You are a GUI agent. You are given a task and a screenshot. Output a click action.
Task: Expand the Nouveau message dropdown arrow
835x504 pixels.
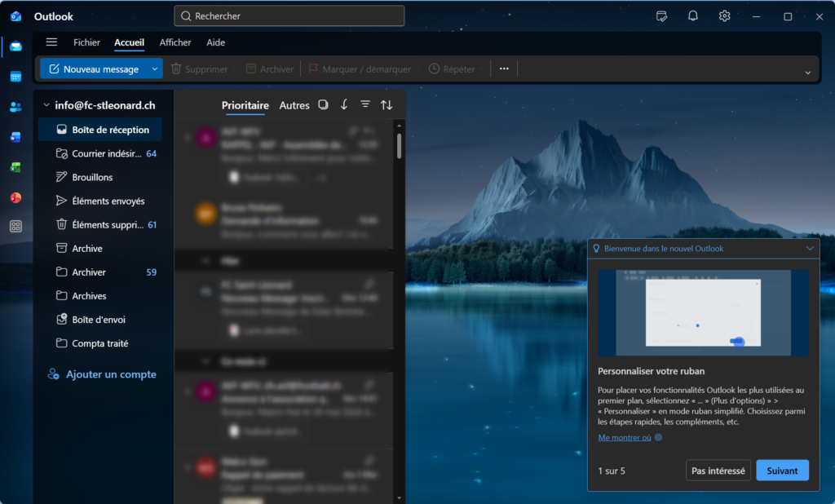(x=155, y=69)
